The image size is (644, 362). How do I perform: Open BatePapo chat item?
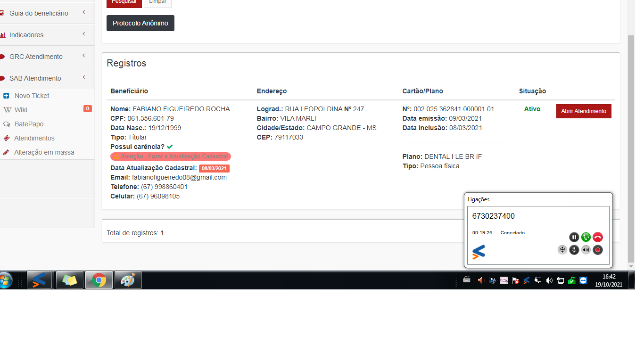[29, 124]
